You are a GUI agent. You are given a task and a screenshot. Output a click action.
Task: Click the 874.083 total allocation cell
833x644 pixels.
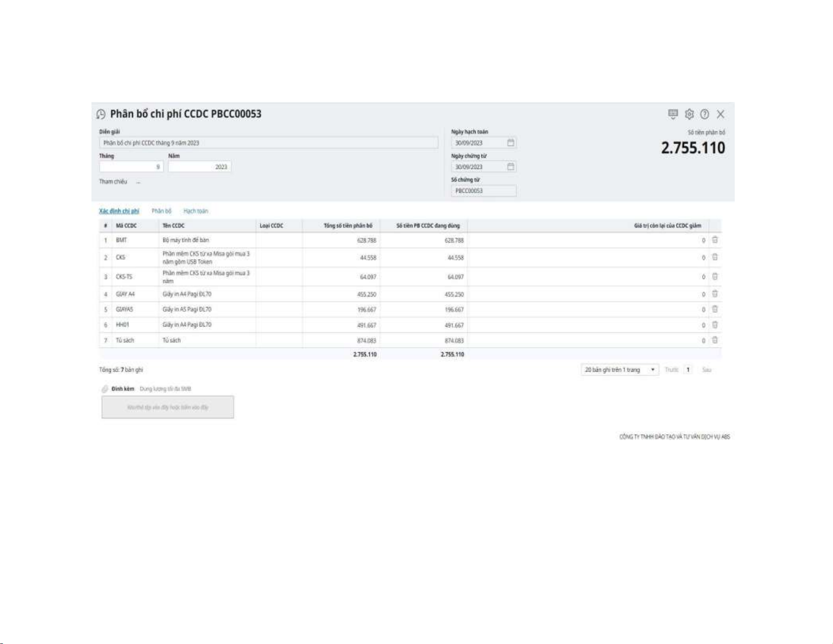341,341
